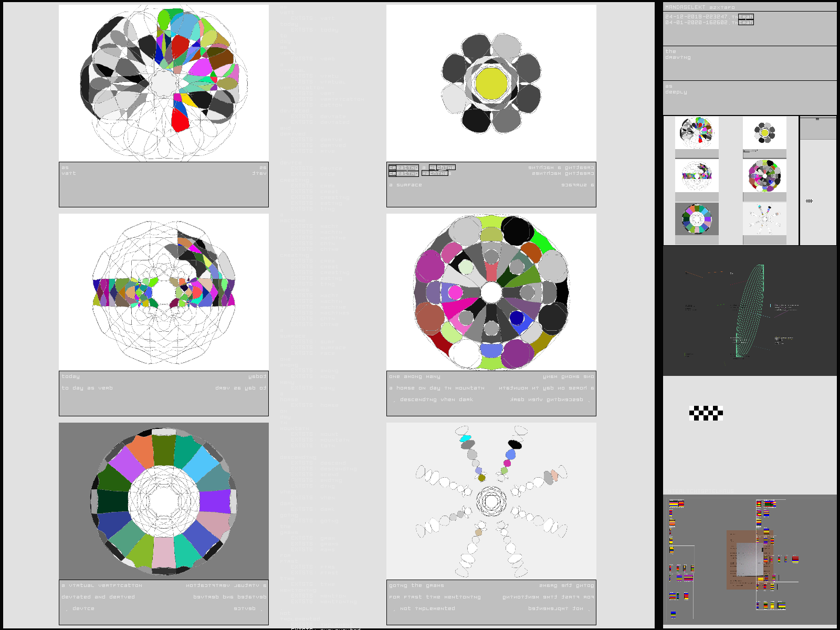Click the red petal shape in top-left mandala

(180, 121)
